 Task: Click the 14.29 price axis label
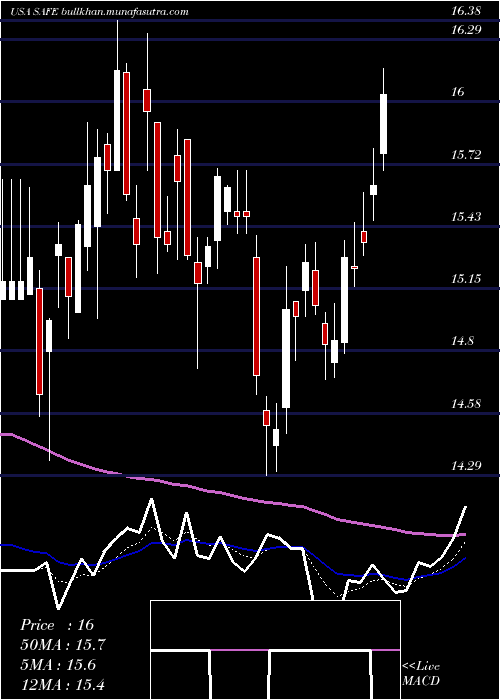466,466
